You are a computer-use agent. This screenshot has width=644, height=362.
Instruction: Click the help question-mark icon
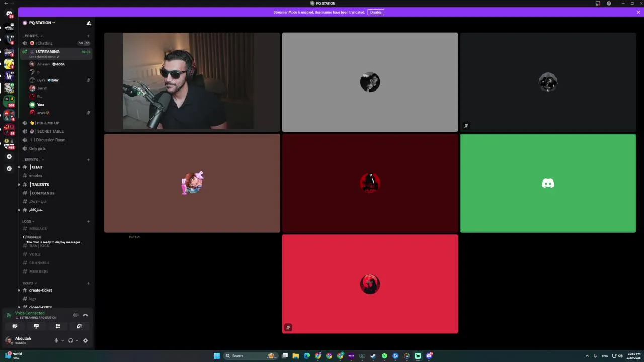[x=609, y=3]
